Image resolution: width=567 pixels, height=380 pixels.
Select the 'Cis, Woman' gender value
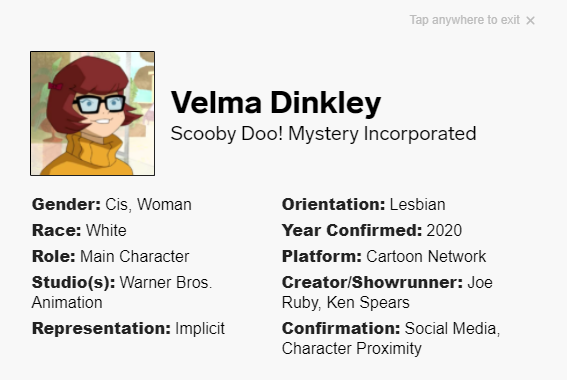point(148,205)
